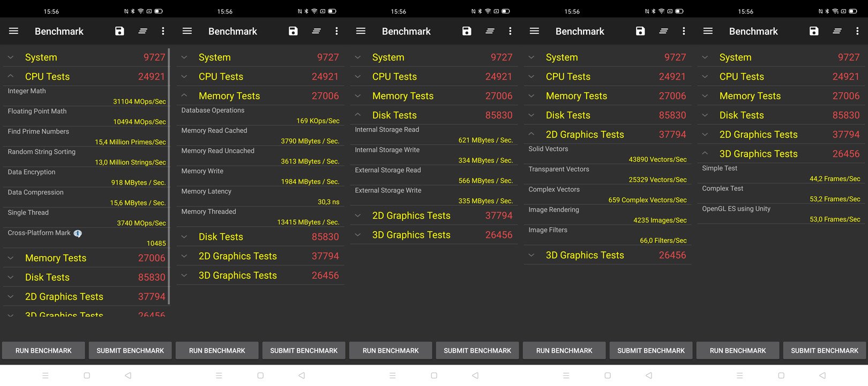The height and width of the screenshot is (386, 868).
Task: Open hamburger menu on the screen with Memory Tests expanded
Action: click(x=187, y=31)
